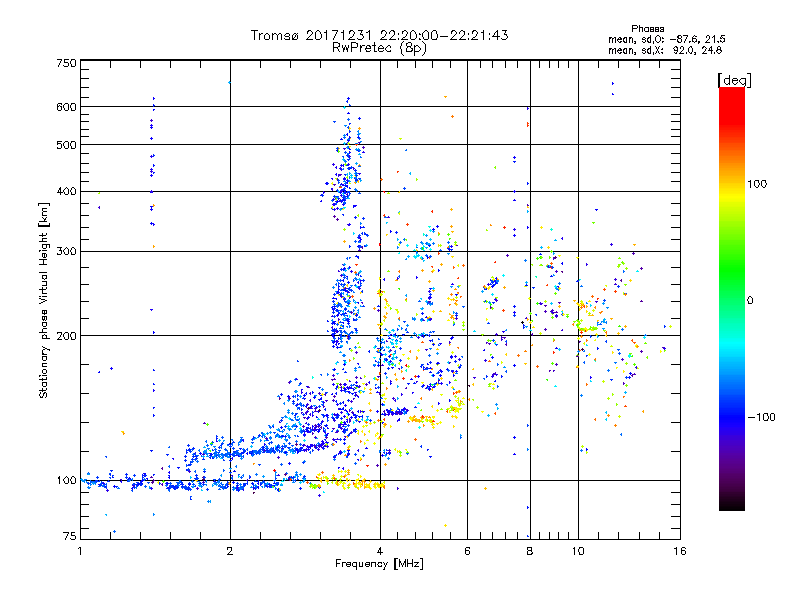Click the '8' frequency tick label
This screenshot has width=800, height=600.
(530, 551)
